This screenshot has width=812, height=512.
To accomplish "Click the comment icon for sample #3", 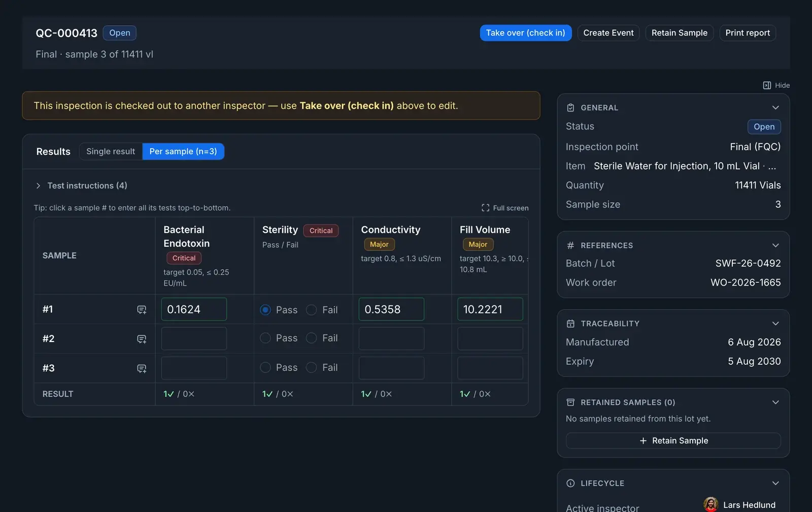I will 142,368.
